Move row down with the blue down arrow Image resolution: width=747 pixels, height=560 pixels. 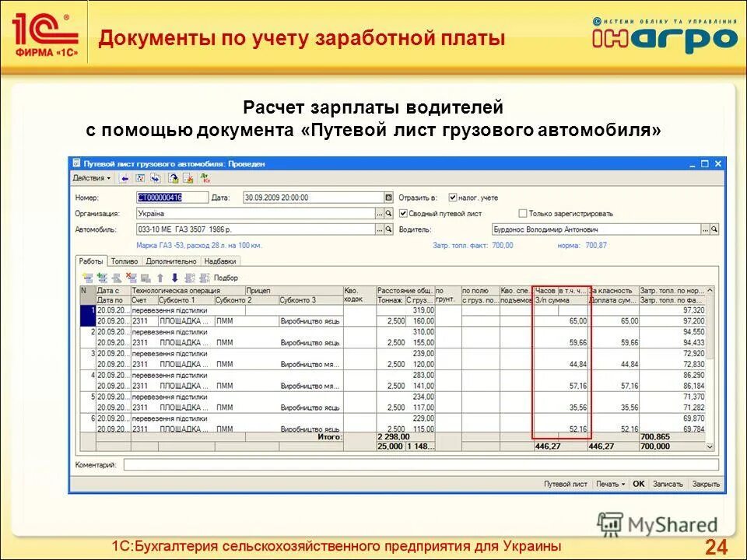[x=175, y=278]
